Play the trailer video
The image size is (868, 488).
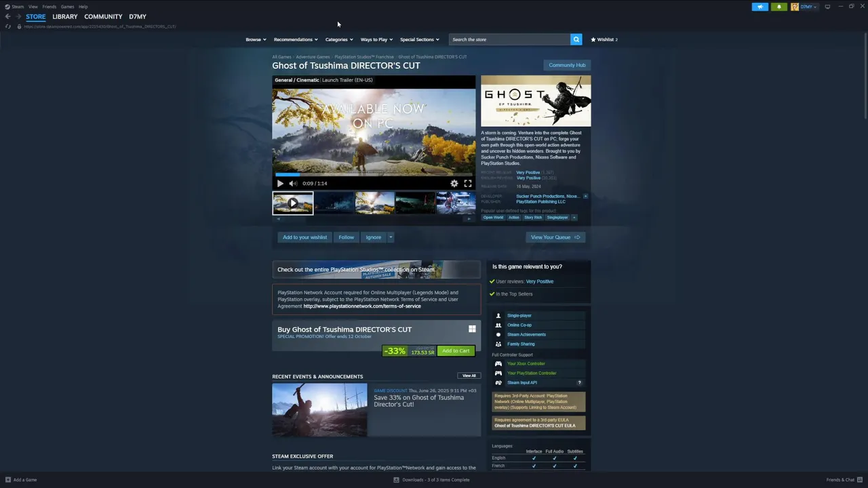pos(280,183)
